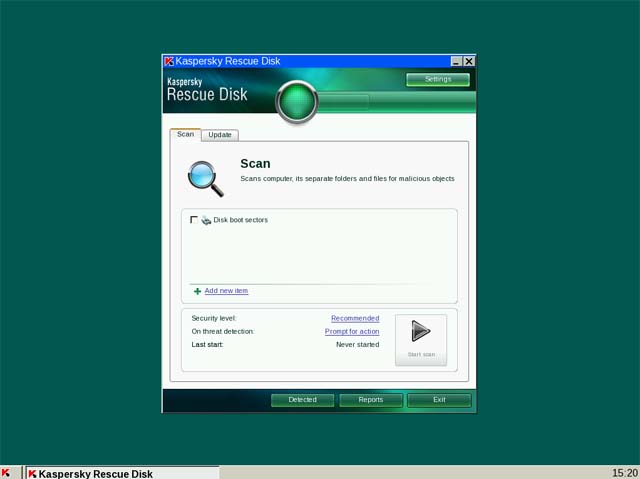Click the green status orb indicator
Viewport: 640px width, 479px height.
click(x=297, y=102)
